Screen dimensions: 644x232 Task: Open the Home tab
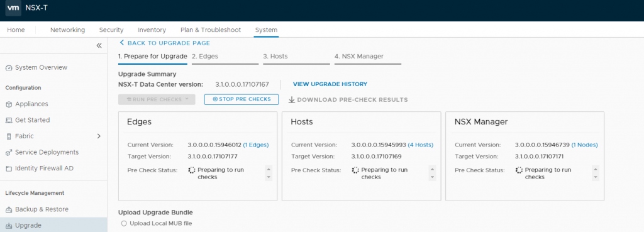point(16,30)
